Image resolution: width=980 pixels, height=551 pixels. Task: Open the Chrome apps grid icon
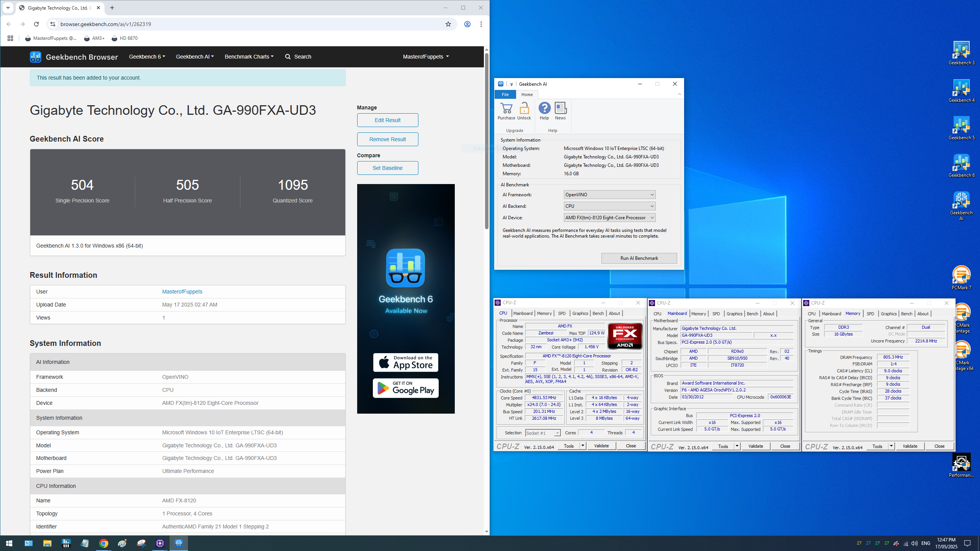coord(10,38)
